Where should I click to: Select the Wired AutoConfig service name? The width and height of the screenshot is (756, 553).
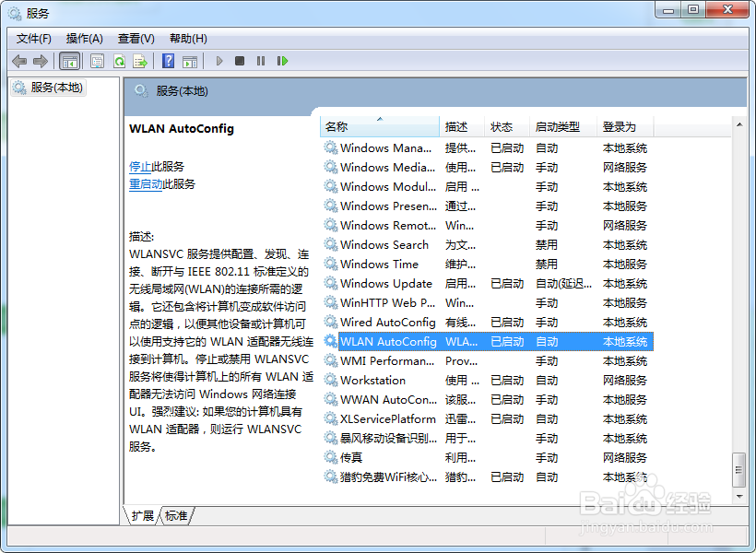click(387, 322)
